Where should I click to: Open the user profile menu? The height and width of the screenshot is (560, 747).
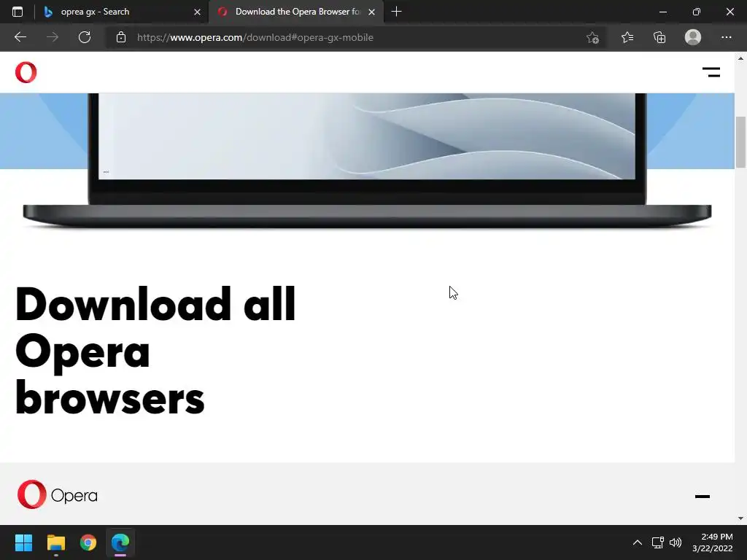coord(693,37)
